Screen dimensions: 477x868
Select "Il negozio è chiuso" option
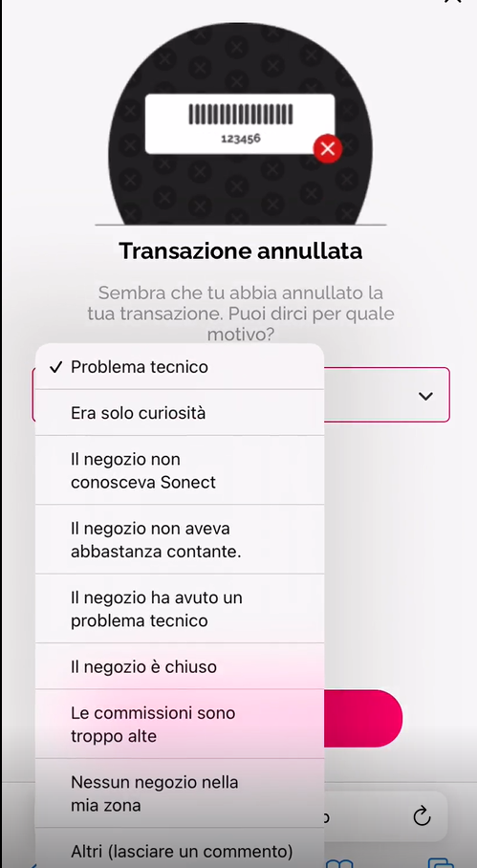pyautogui.click(x=180, y=666)
